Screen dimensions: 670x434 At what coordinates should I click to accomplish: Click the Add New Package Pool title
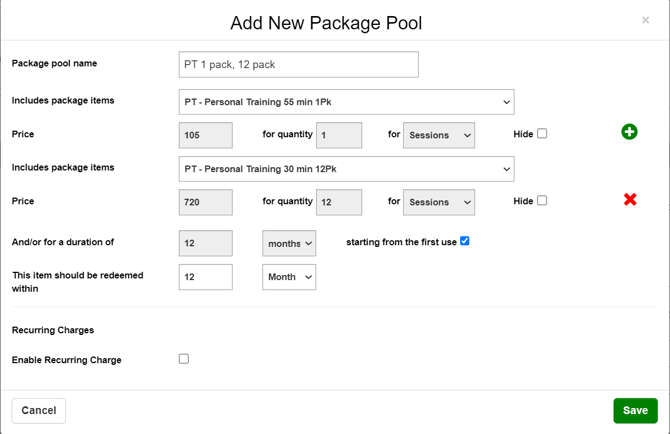[326, 23]
